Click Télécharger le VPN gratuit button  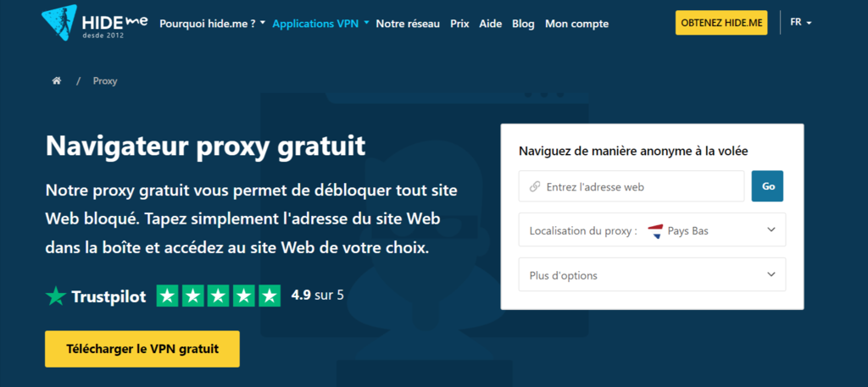[x=142, y=349]
